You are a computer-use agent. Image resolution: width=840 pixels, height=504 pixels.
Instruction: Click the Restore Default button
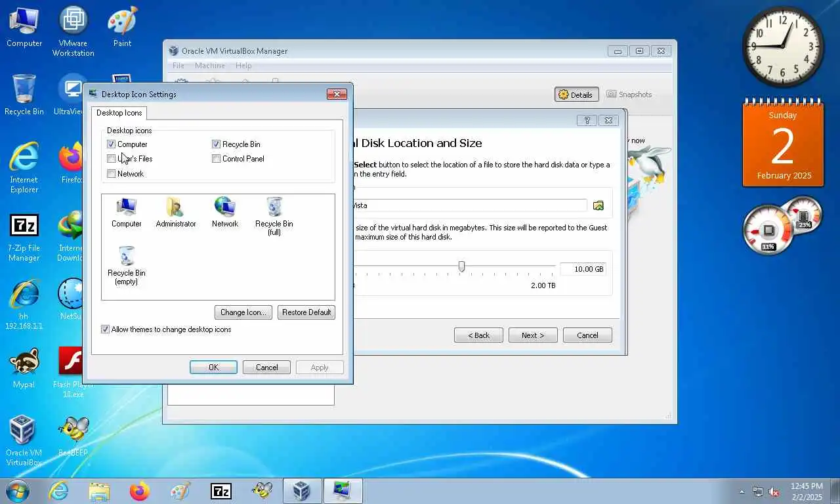click(306, 312)
